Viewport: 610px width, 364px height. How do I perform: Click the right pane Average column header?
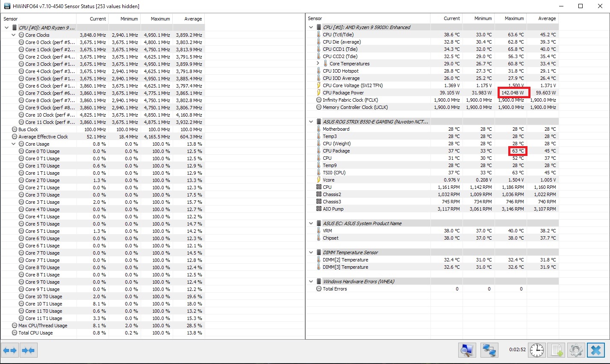(542, 18)
